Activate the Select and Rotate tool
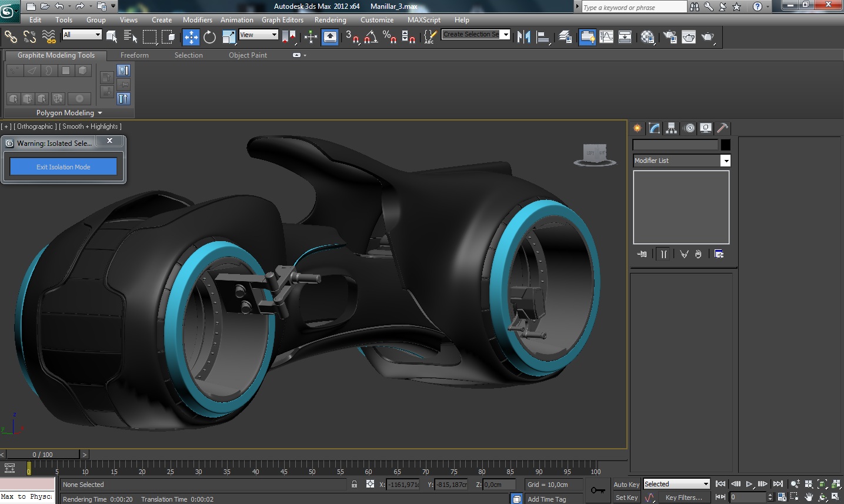Image resolution: width=844 pixels, height=504 pixels. point(209,37)
